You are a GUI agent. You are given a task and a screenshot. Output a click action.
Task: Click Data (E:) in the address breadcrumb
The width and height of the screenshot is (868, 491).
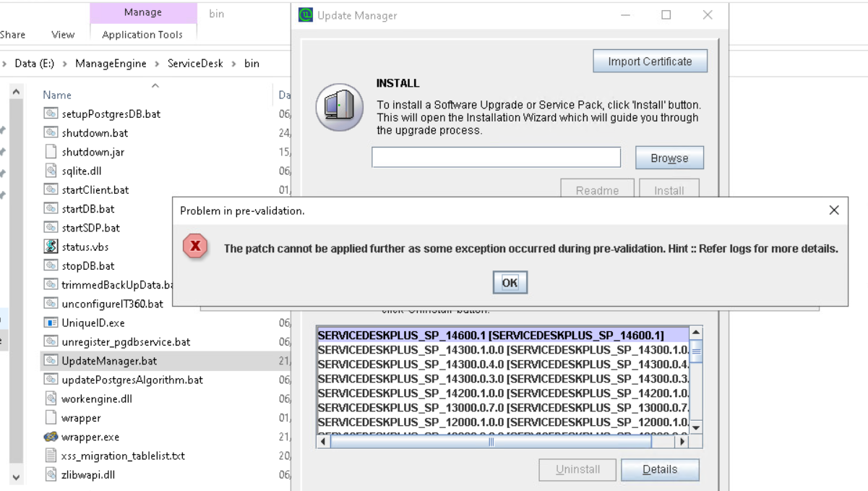(x=35, y=63)
